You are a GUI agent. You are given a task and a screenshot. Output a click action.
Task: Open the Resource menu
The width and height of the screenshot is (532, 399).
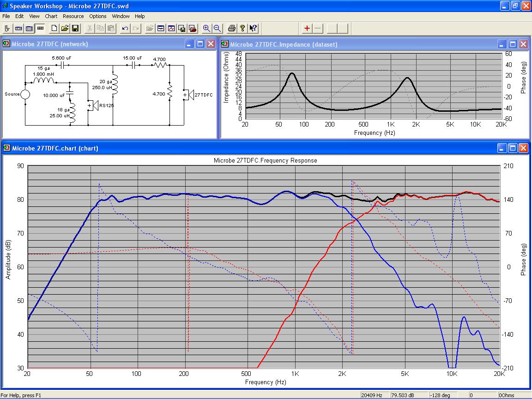coord(73,16)
